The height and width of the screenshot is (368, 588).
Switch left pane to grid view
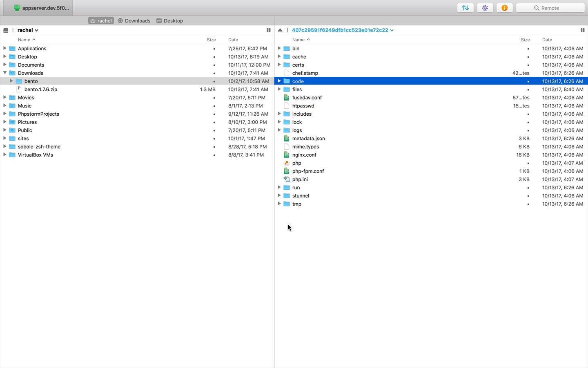coord(269,30)
